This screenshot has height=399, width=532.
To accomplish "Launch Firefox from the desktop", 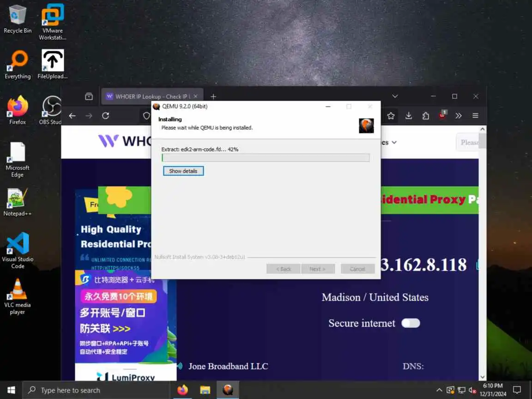I will click(17, 110).
